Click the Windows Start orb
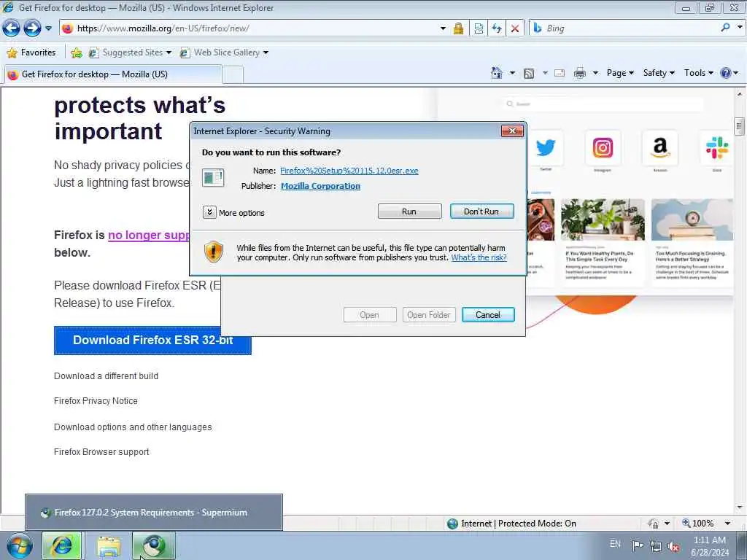Screen dimensions: 747x560 tap(19, 545)
